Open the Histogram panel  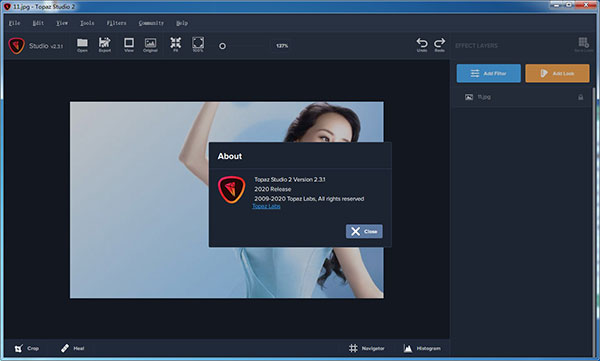pyautogui.click(x=422, y=348)
